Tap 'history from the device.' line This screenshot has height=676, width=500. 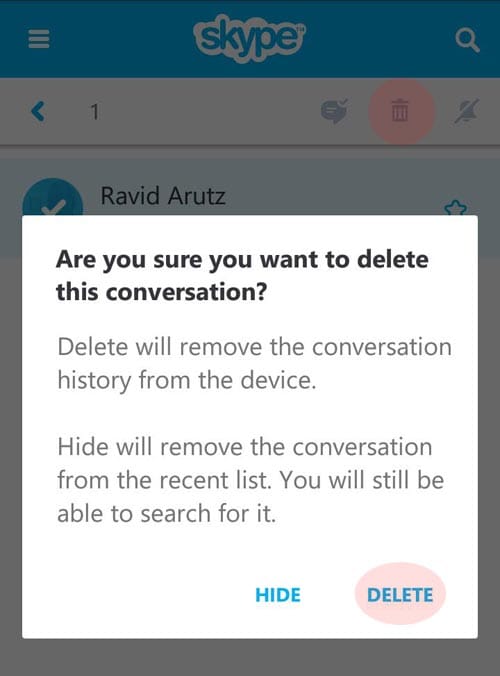(187, 380)
